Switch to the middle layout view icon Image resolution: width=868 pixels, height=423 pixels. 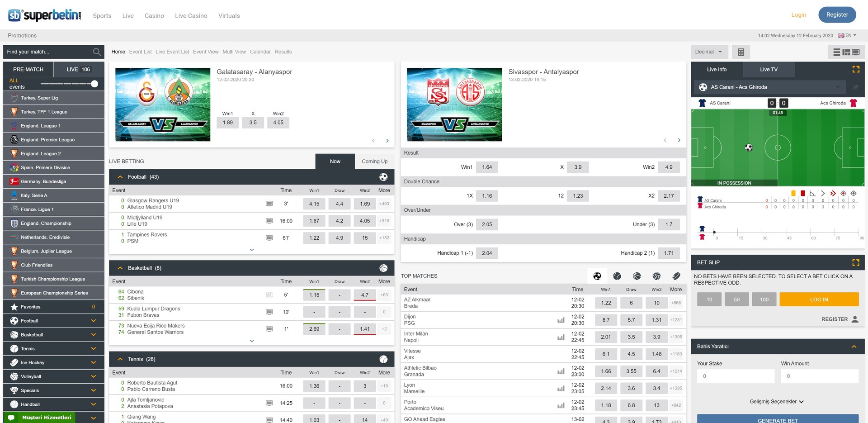click(846, 52)
